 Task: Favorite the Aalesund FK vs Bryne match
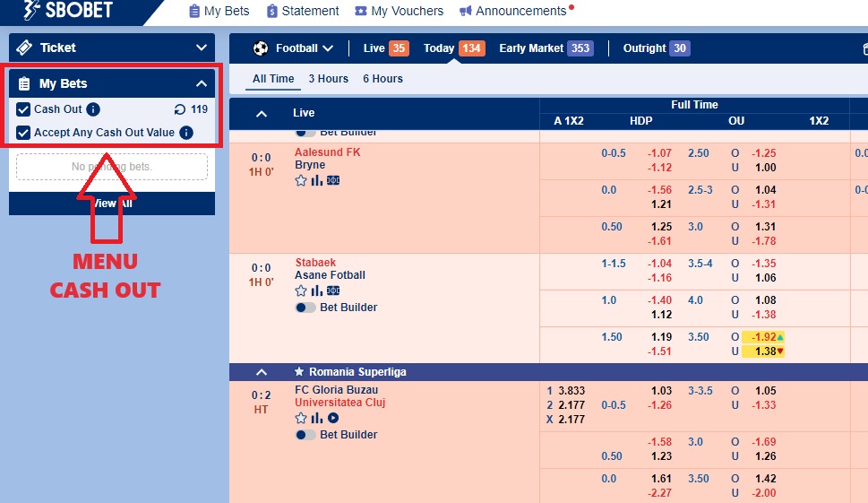[301, 180]
